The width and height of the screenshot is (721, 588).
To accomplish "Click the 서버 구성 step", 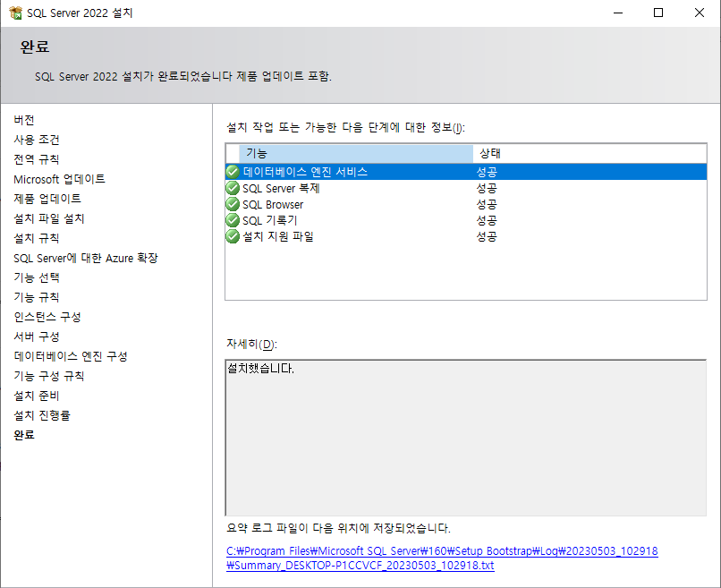I will coord(37,337).
